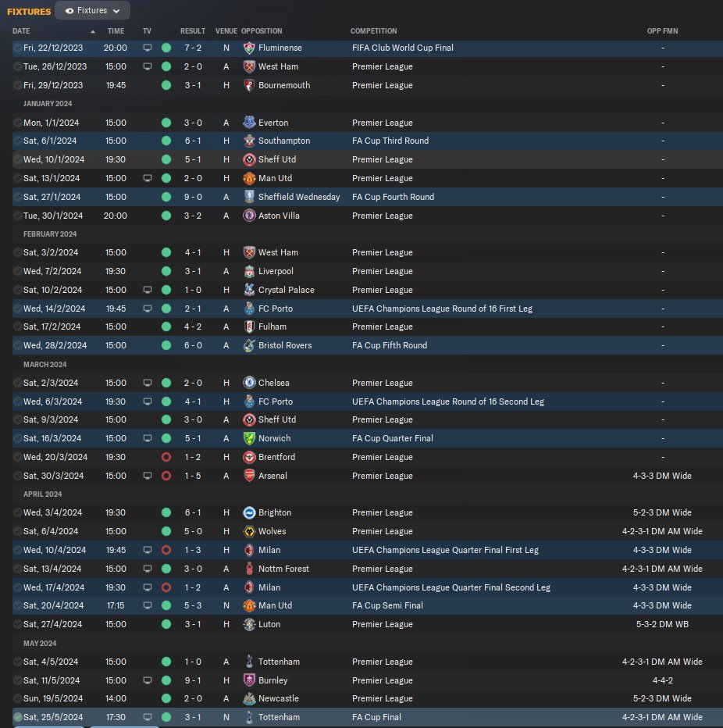Image resolution: width=723 pixels, height=728 pixels.
Task: Click Milan badge on 10/4/2024 row
Action: [249, 550]
